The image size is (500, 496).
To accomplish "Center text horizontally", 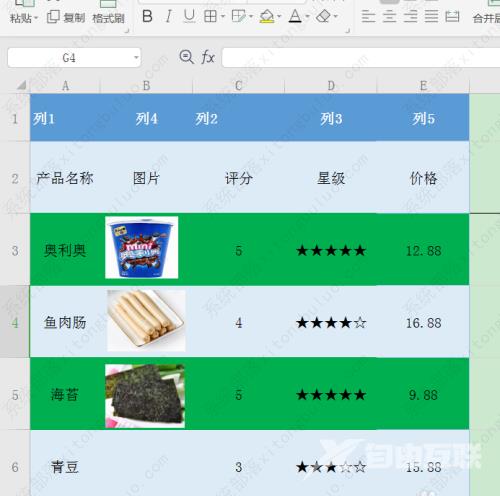I will (389, 16).
